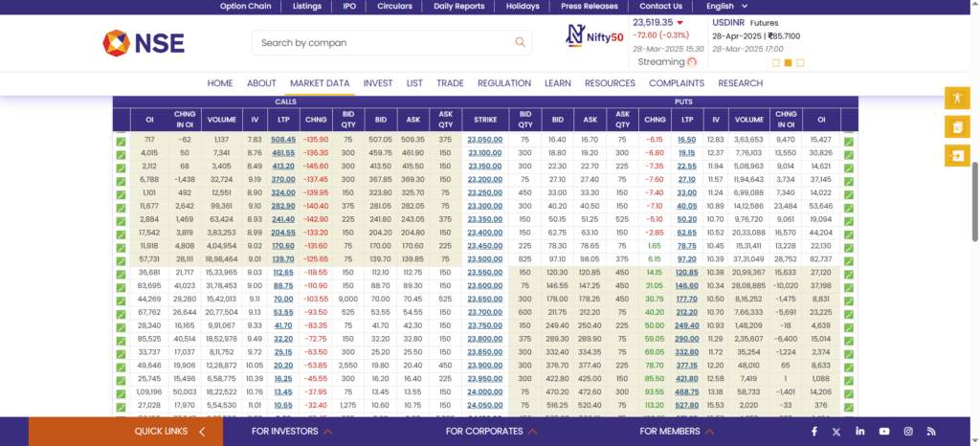Click the Nifty50 logo
980x446 pixels.
[595, 36]
